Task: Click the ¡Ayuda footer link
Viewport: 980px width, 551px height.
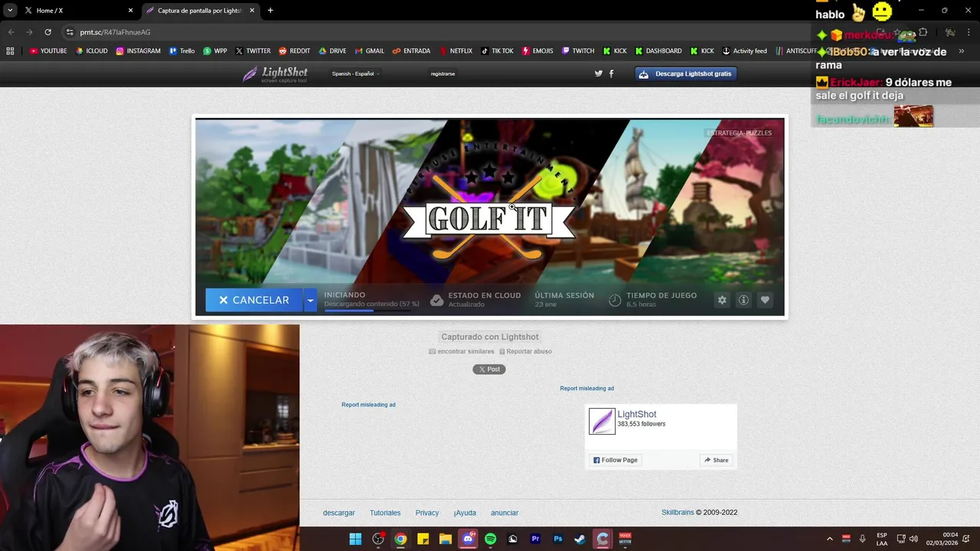Action: [465, 513]
